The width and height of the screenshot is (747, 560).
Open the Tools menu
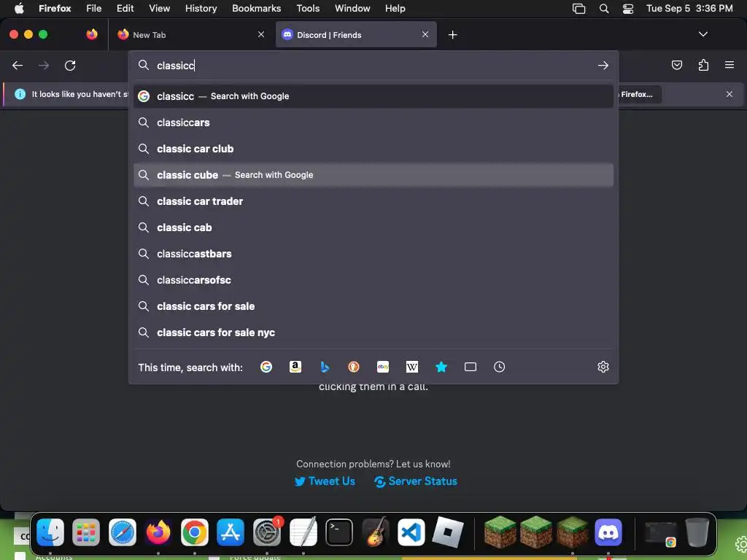point(308,9)
